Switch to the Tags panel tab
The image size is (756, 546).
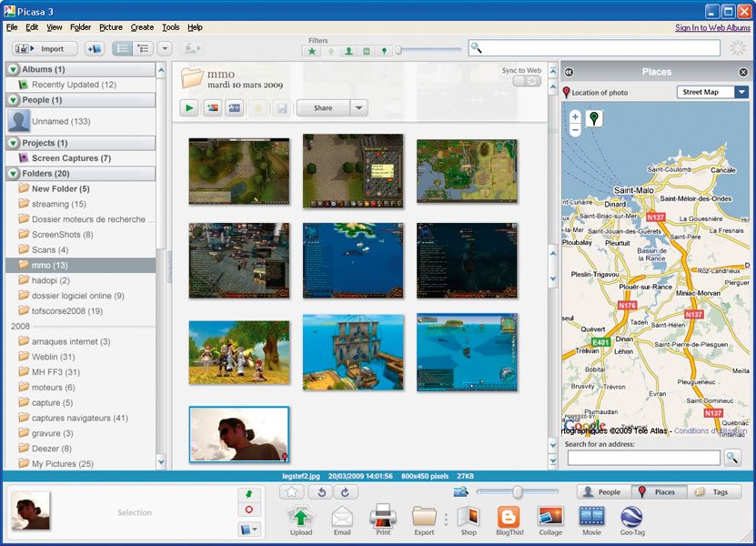click(714, 492)
